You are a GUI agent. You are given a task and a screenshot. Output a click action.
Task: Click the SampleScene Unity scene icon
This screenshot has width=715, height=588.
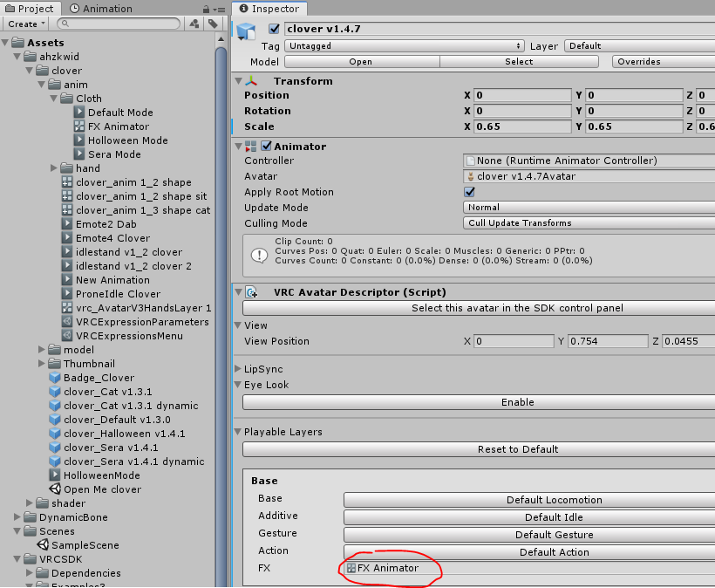tap(43, 544)
